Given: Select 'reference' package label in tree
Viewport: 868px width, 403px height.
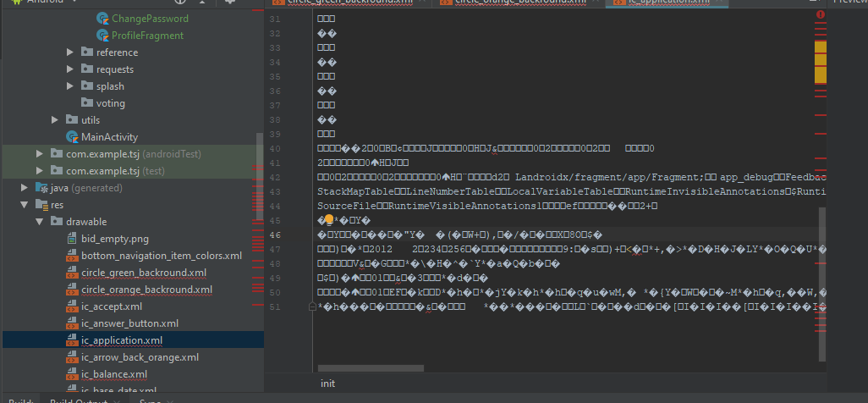Looking at the screenshot, I should coord(118,52).
